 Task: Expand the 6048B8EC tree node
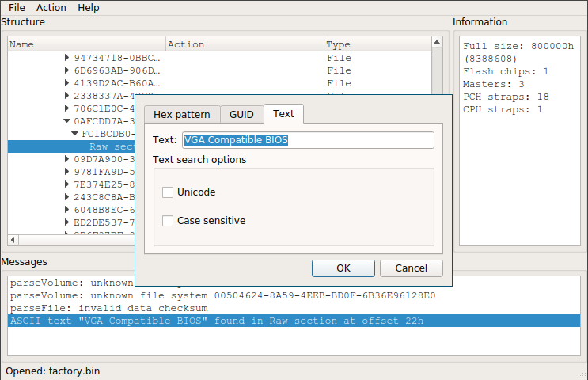click(66, 210)
